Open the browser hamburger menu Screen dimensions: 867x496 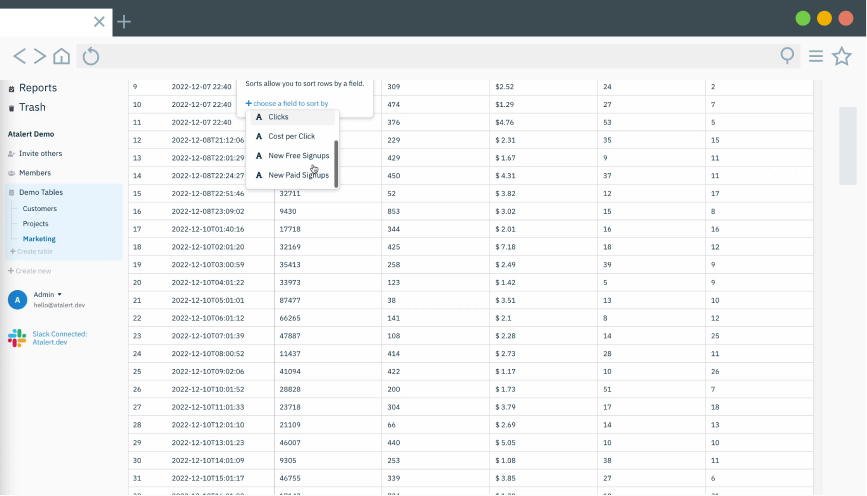point(816,56)
